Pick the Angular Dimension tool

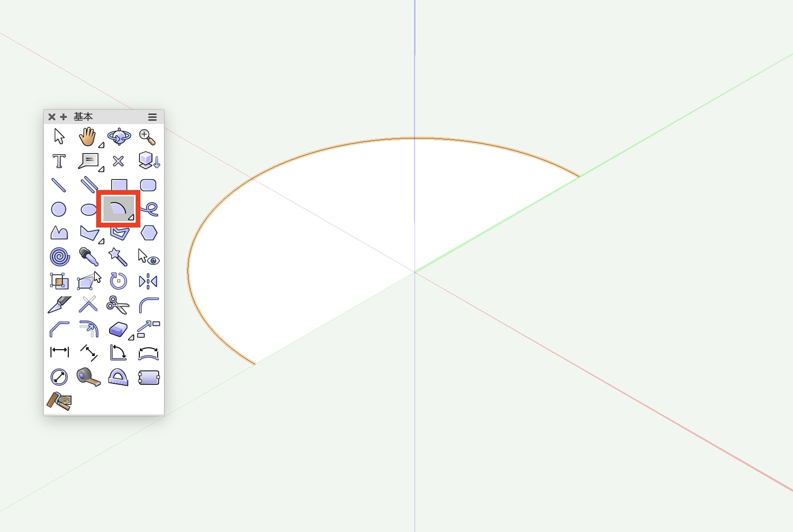[118, 353]
